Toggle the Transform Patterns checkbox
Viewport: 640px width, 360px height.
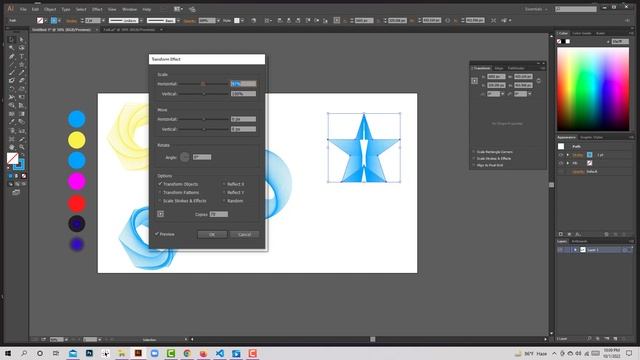[160, 192]
